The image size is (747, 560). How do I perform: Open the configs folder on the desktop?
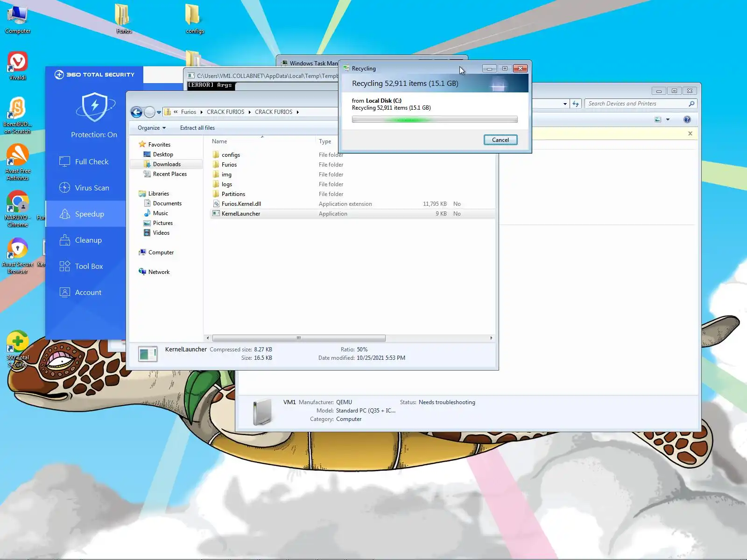coord(195,20)
